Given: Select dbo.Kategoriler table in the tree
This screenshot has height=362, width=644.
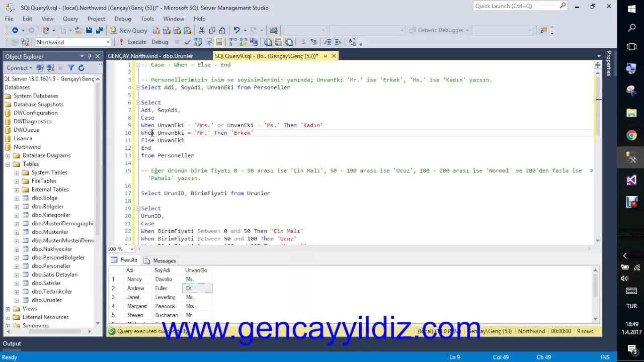Looking at the screenshot, I should pyautogui.click(x=51, y=215).
